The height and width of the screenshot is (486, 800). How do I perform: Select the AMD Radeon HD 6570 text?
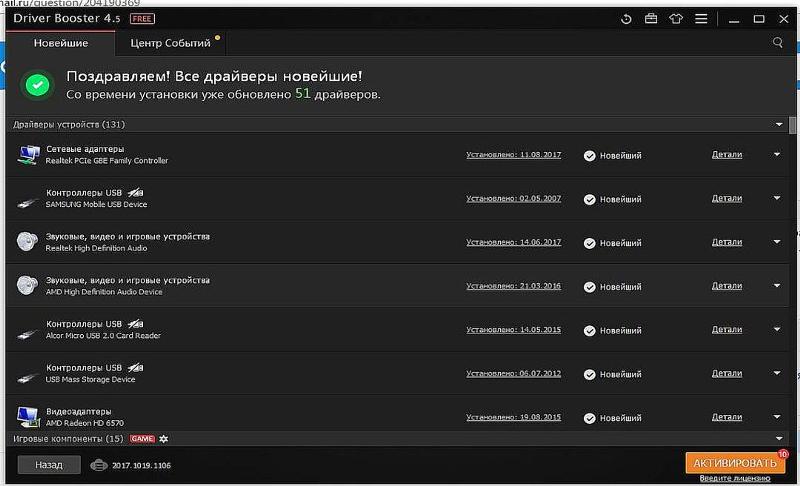pos(85,423)
